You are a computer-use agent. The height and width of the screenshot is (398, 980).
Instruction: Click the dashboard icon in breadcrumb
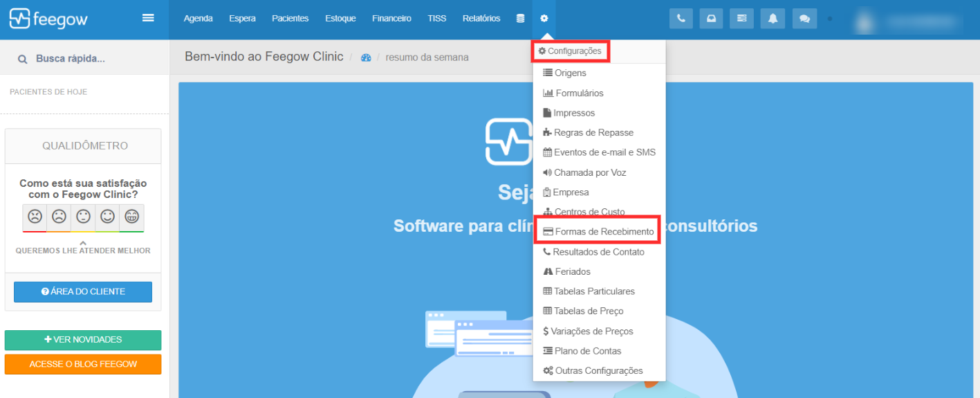coord(367,57)
